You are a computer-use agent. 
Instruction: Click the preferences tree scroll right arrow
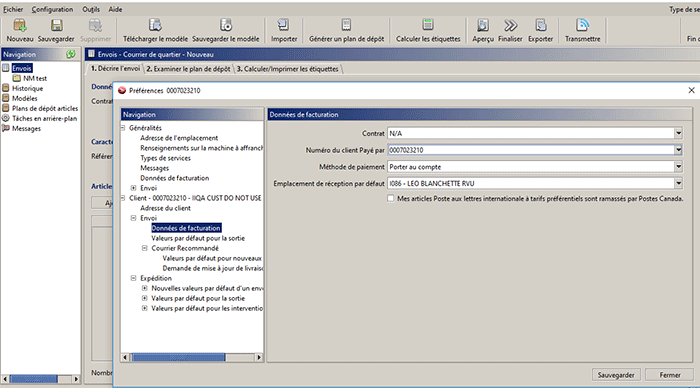point(259,357)
